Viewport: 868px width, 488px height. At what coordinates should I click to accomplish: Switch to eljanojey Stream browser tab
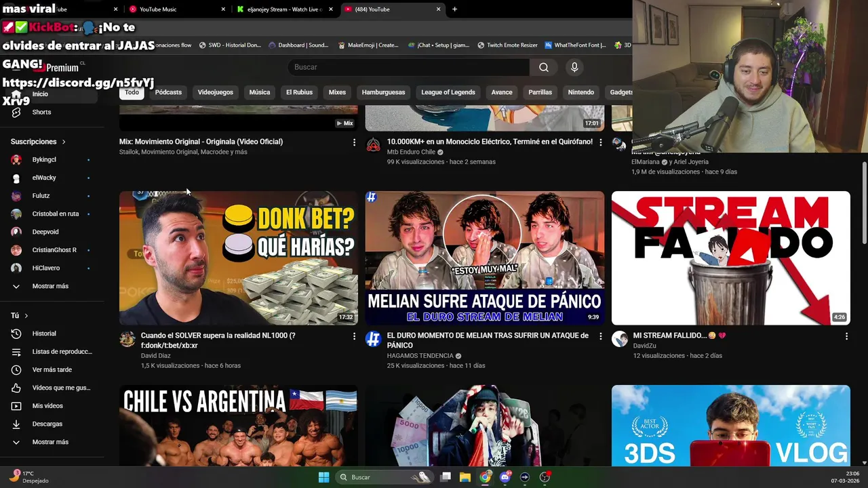pos(285,9)
